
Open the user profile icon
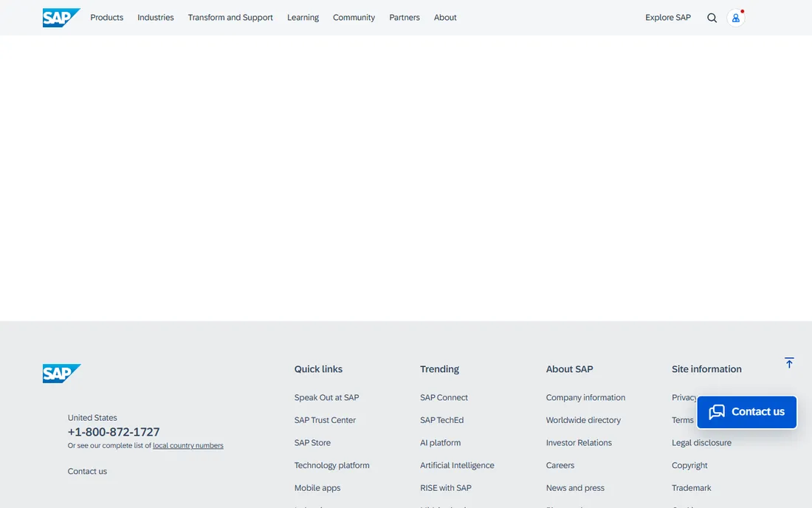click(x=735, y=18)
